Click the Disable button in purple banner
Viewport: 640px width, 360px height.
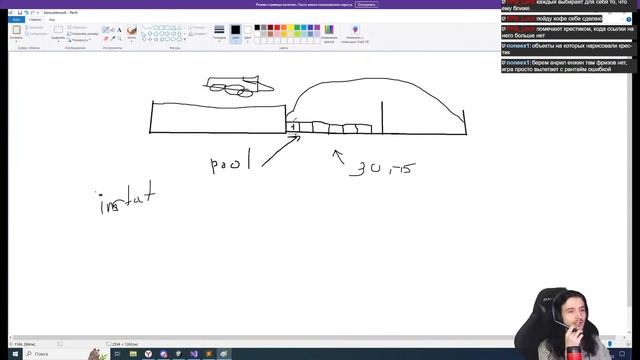367,4
